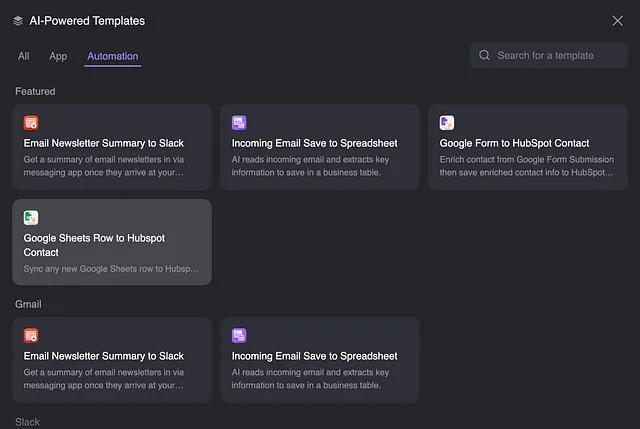
Task: Click the Featured section heading
Action: 35,91
